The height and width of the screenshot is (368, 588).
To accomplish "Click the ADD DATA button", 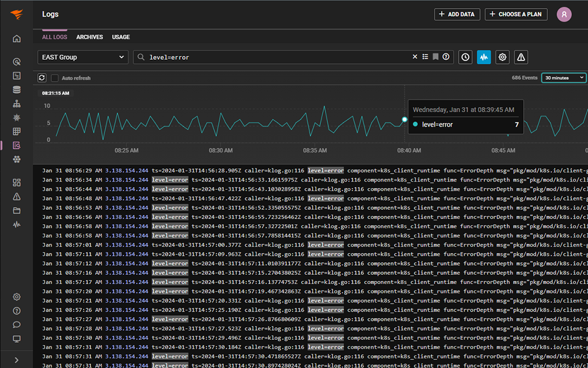I will coord(457,14).
